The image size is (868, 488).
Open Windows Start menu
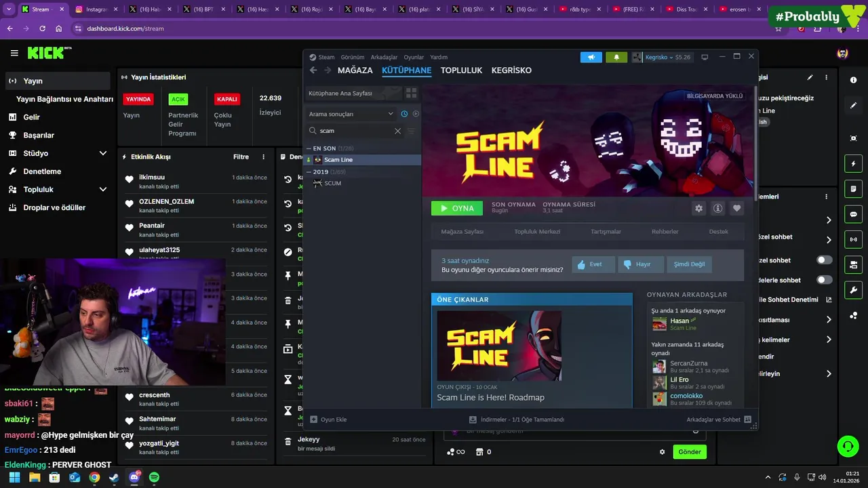point(14,477)
